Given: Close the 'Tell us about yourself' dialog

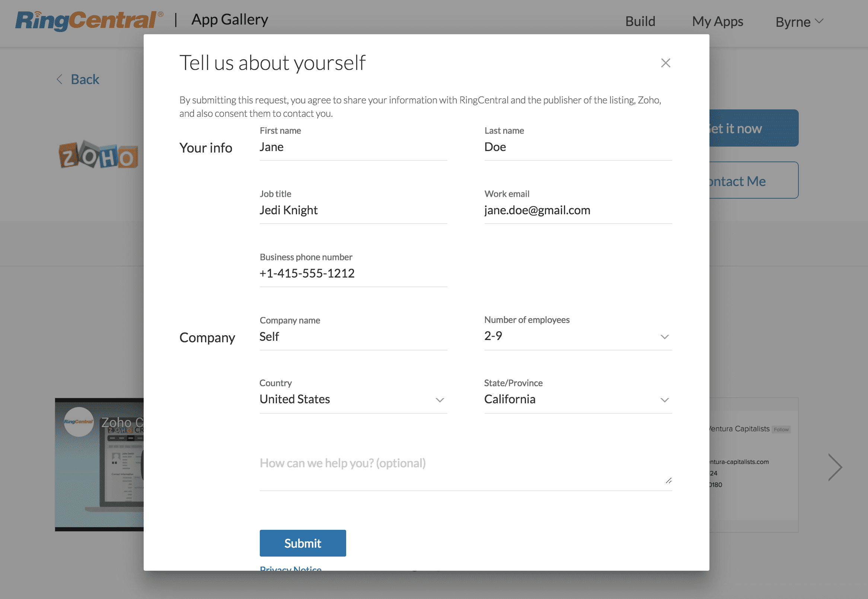Looking at the screenshot, I should (665, 63).
